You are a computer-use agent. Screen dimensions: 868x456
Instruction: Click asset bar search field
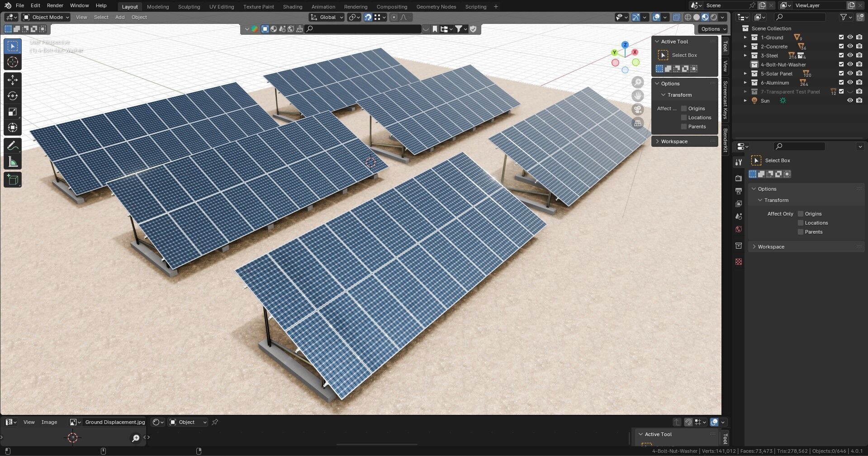coord(363,29)
